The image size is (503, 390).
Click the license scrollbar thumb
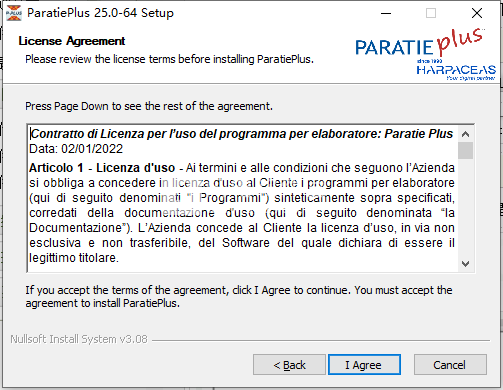(466, 151)
